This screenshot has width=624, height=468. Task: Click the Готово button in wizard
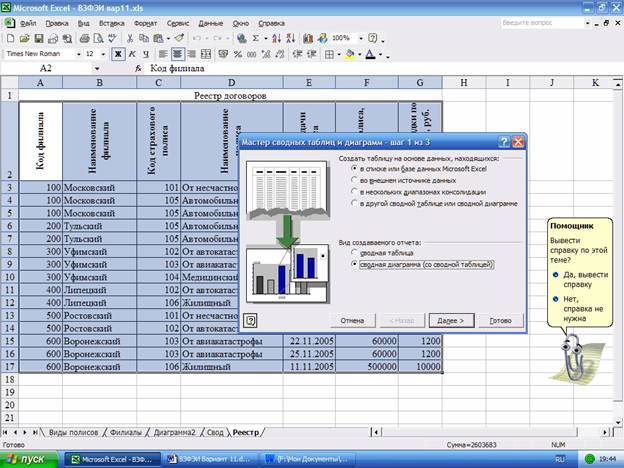[501, 320]
